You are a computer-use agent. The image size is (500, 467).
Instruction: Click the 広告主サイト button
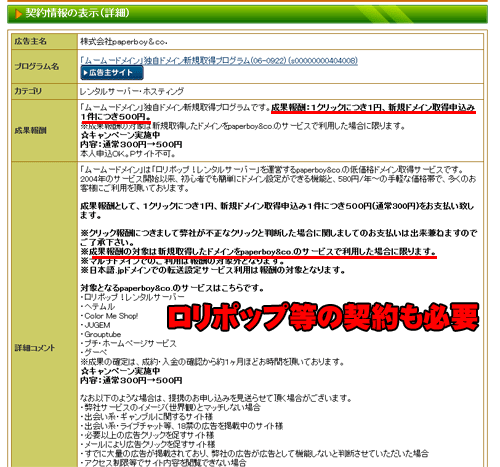coord(112,73)
